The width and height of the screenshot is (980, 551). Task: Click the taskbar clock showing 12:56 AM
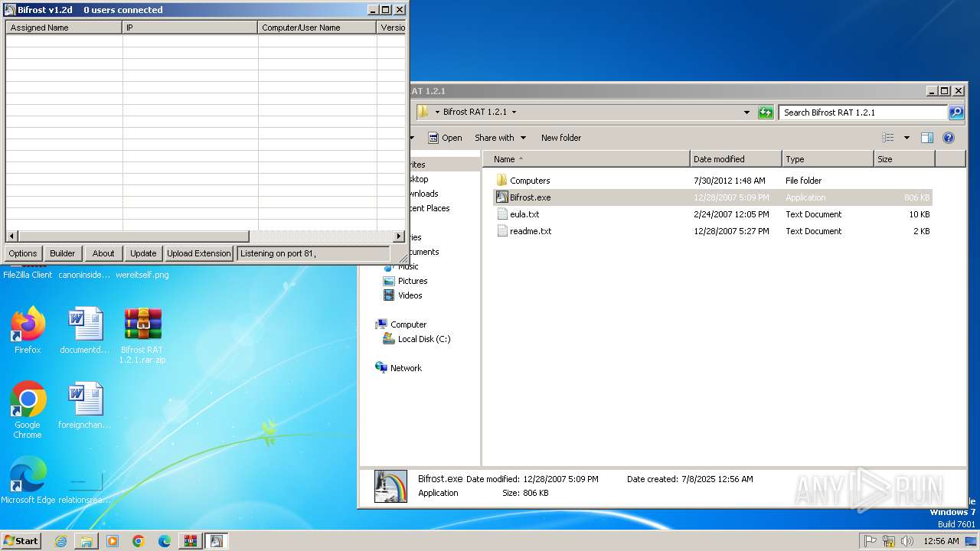(x=941, y=541)
